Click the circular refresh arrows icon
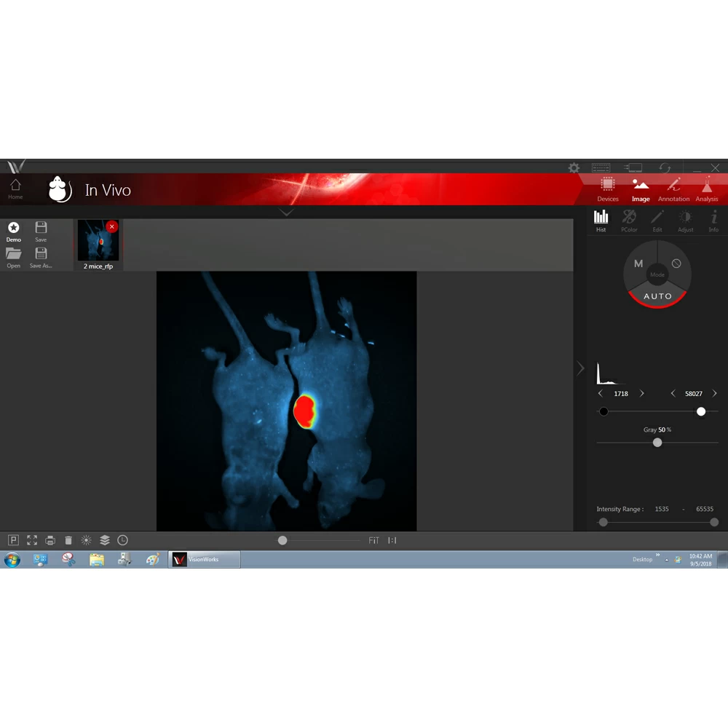This screenshot has width=728, height=728. (x=665, y=167)
